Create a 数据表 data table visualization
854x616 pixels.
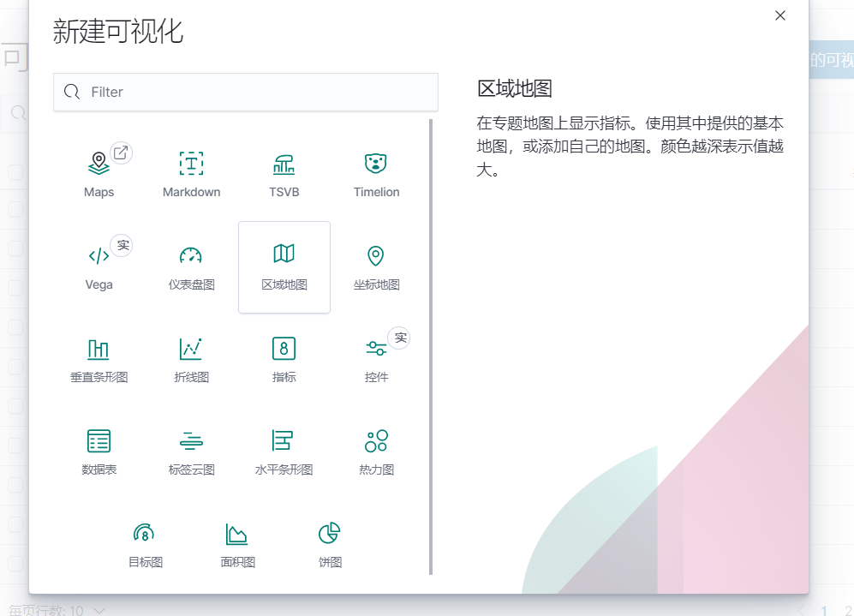[99, 450]
